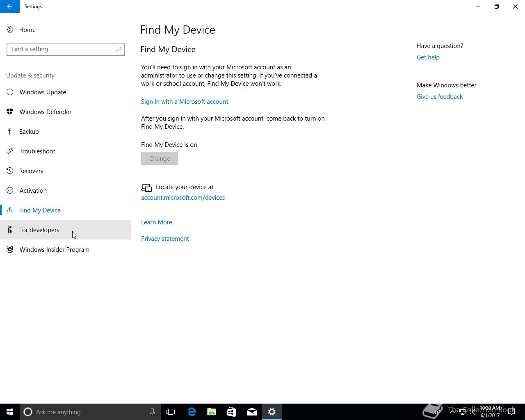This screenshot has height=420, width=525.
Task: Open account.microsoft.com/devices link
Action: (x=183, y=198)
